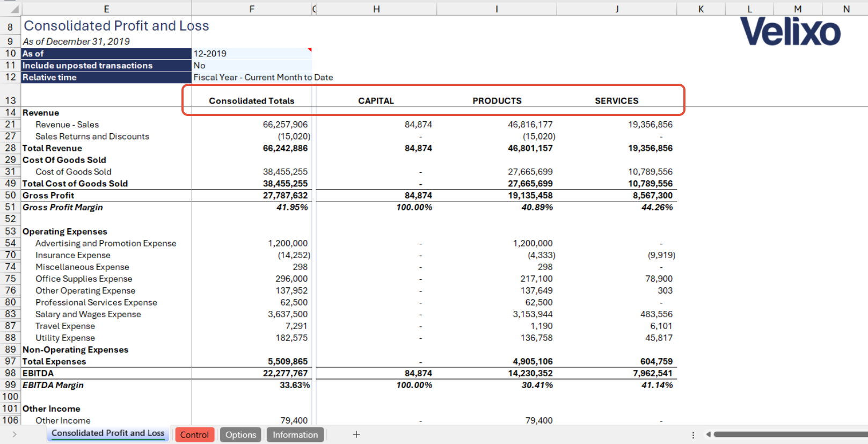Select EBITDA Margin Services 41.14% cell

(657, 385)
